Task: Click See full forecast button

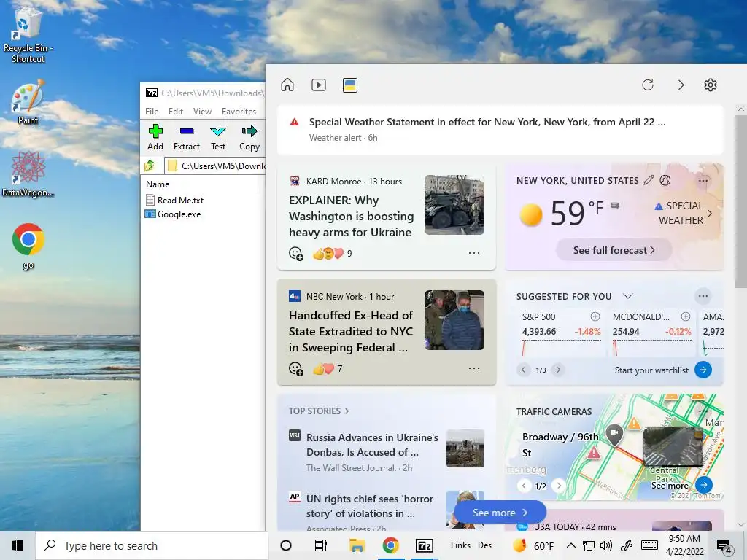Action: (614, 250)
